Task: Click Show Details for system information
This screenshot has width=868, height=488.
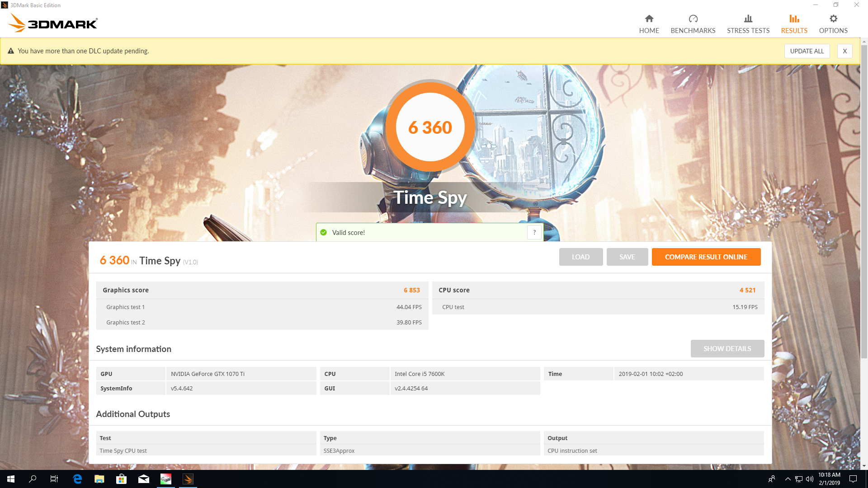Action: pos(727,348)
